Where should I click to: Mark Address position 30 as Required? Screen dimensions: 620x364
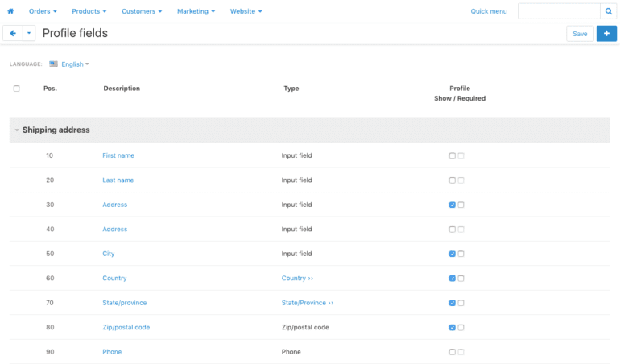461,205
